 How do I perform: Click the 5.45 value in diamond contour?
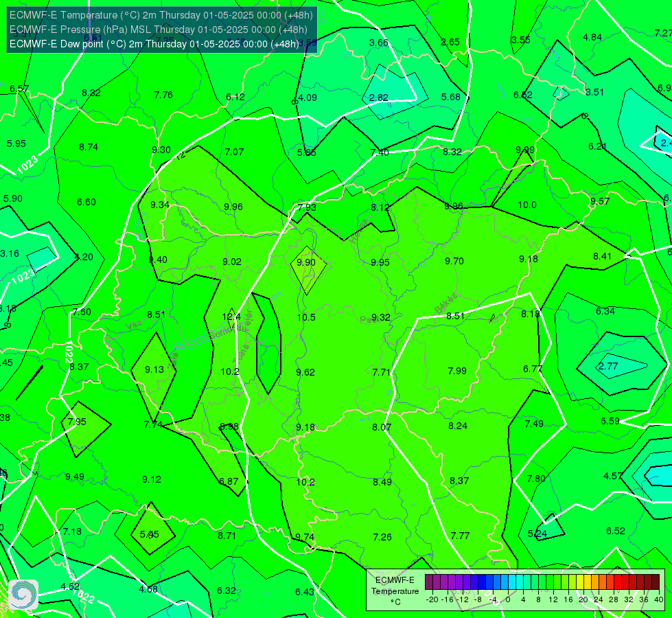click(x=149, y=534)
